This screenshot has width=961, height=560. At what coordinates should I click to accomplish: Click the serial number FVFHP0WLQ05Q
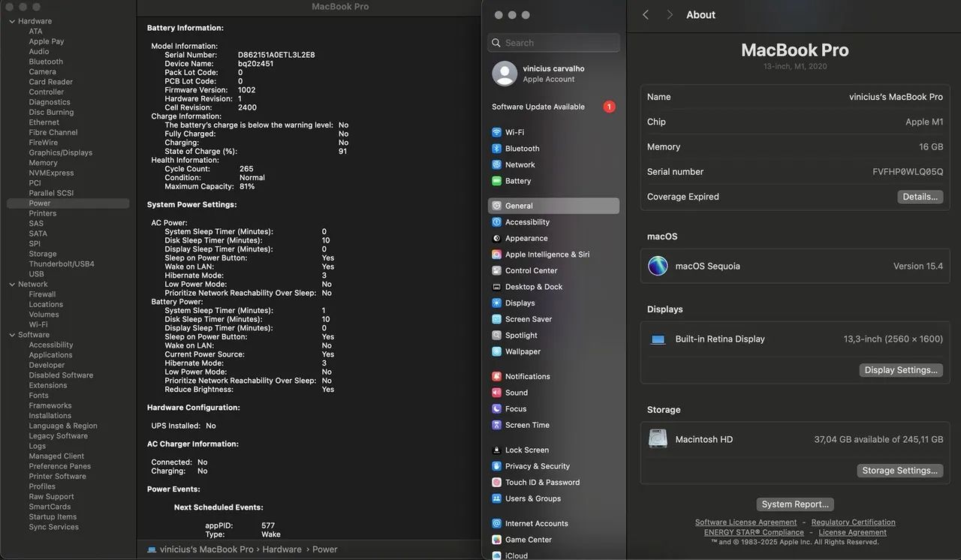coord(908,172)
